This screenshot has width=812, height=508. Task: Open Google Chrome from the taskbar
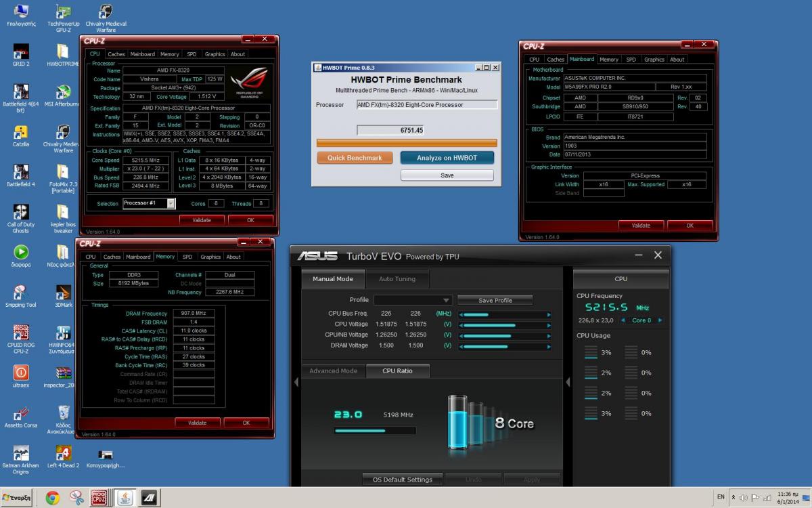point(52,498)
